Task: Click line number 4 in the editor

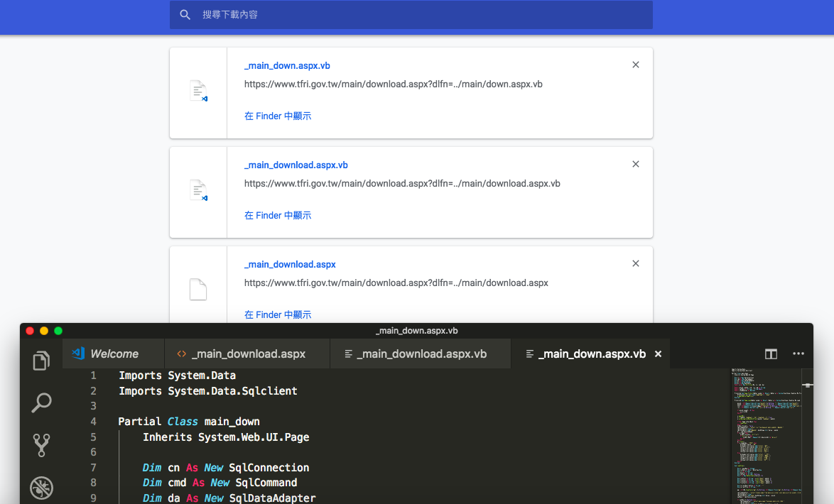Action: tap(93, 422)
